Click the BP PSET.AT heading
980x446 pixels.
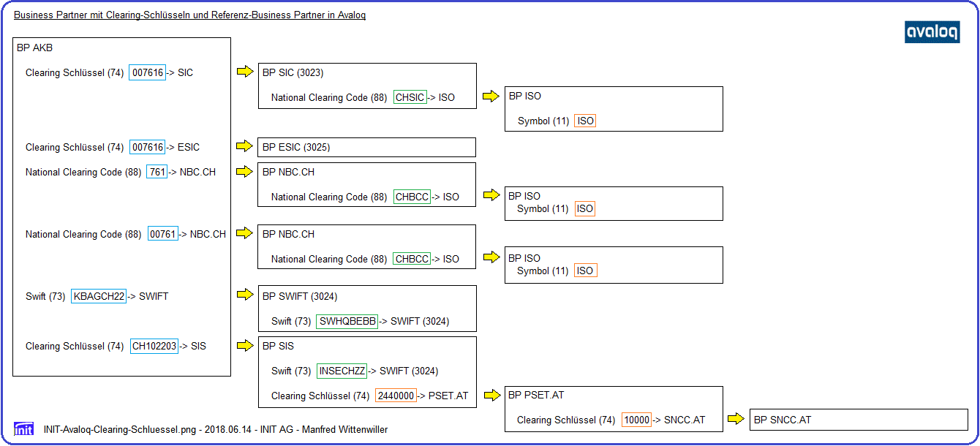point(536,395)
